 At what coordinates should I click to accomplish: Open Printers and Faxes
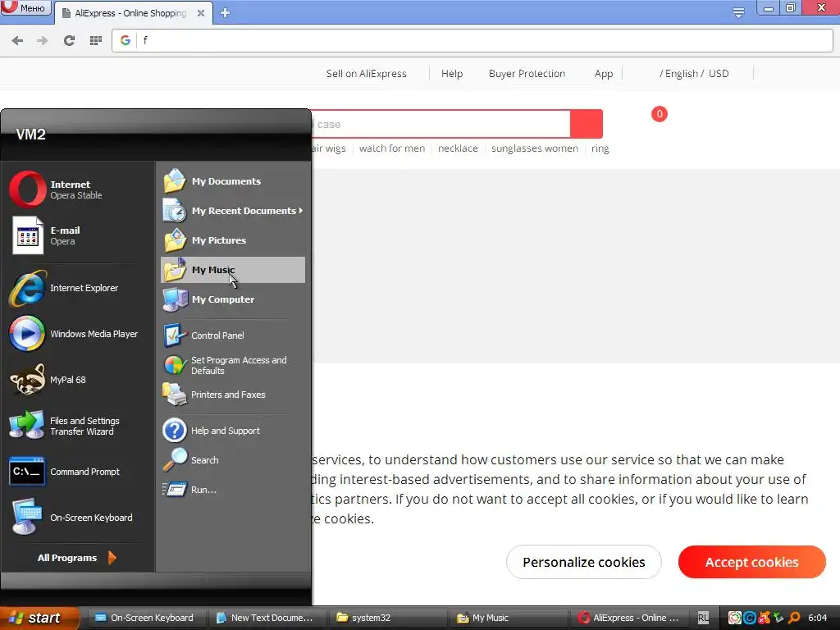(x=232, y=395)
